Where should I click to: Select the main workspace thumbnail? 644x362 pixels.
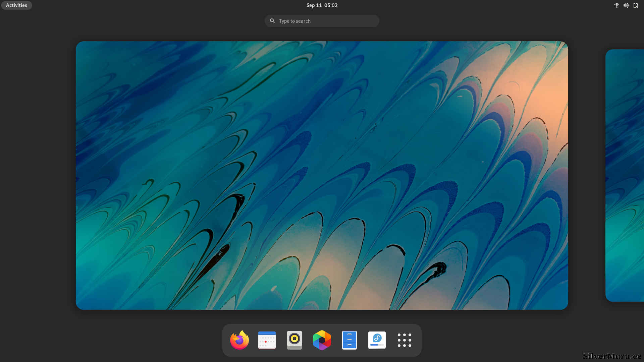point(322,175)
